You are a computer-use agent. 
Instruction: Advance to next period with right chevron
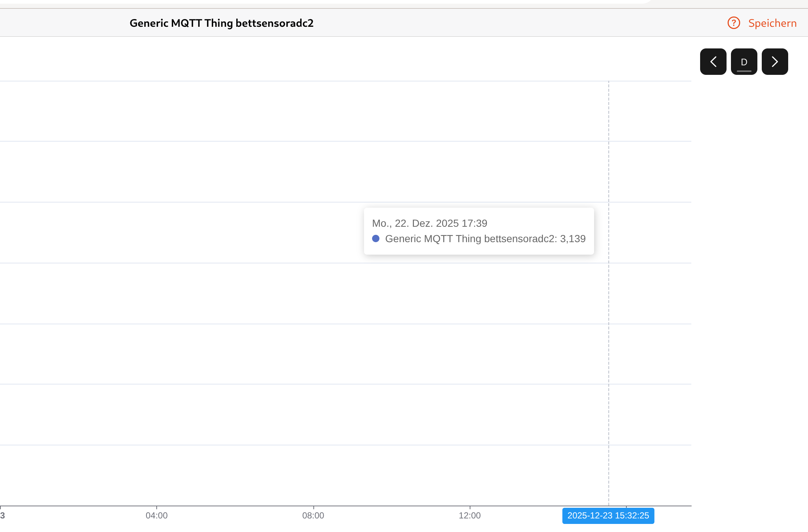tap(775, 62)
